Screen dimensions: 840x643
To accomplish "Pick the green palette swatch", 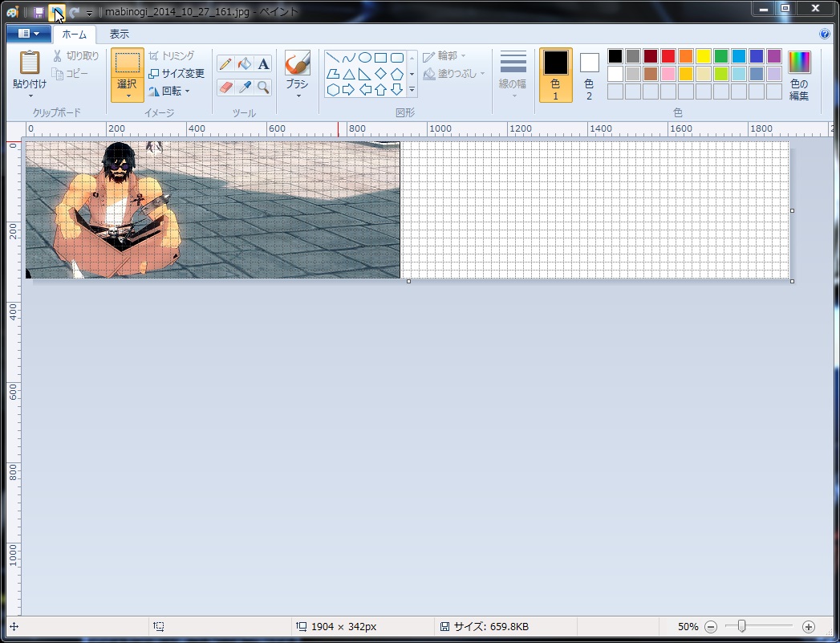I will (721, 55).
